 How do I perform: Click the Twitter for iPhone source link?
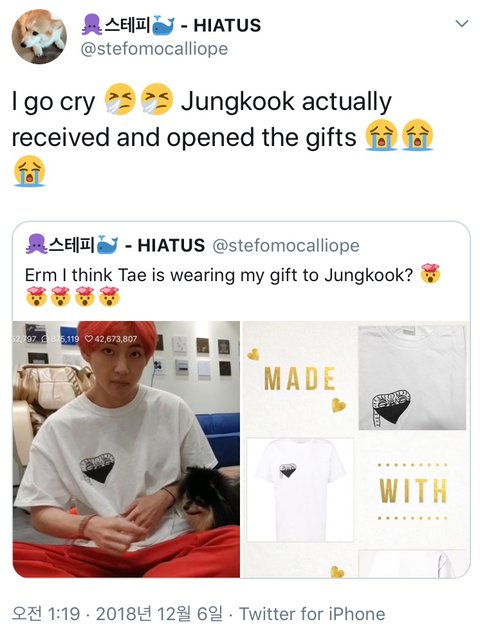point(312,614)
